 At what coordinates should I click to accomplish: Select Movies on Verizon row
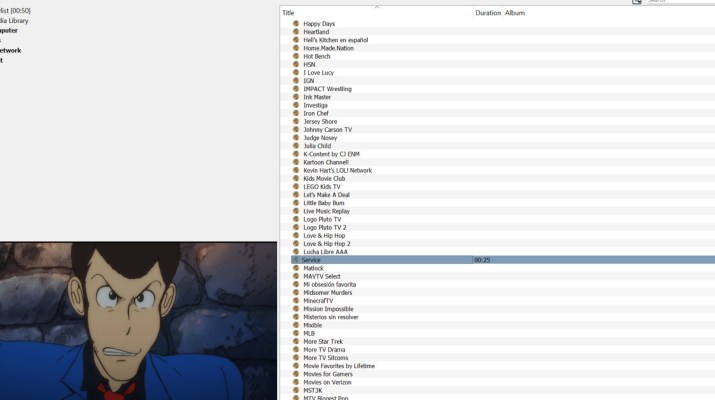click(x=327, y=383)
